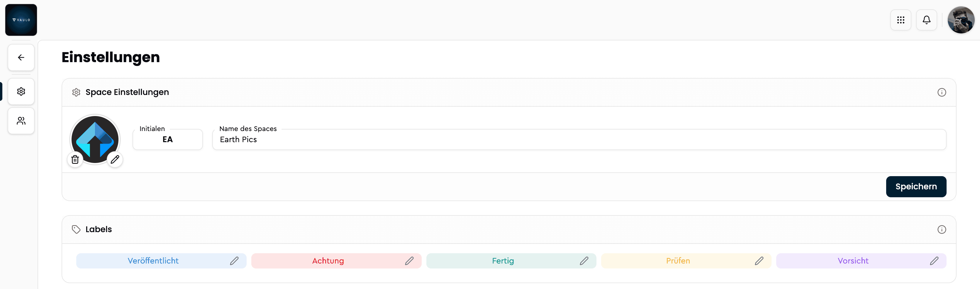The image size is (980, 289).
Task: Click the Speichern button
Action: pyautogui.click(x=916, y=187)
